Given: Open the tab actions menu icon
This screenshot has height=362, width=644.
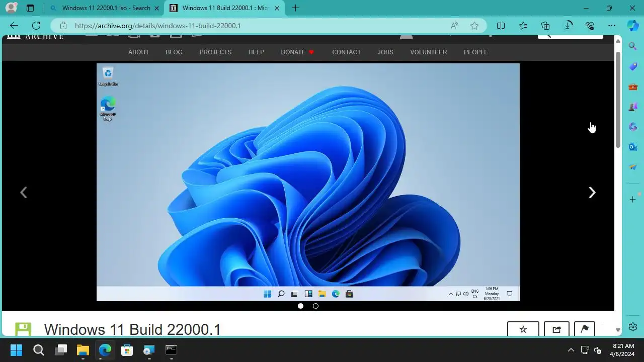Looking at the screenshot, I should click(x=30, y=8).
